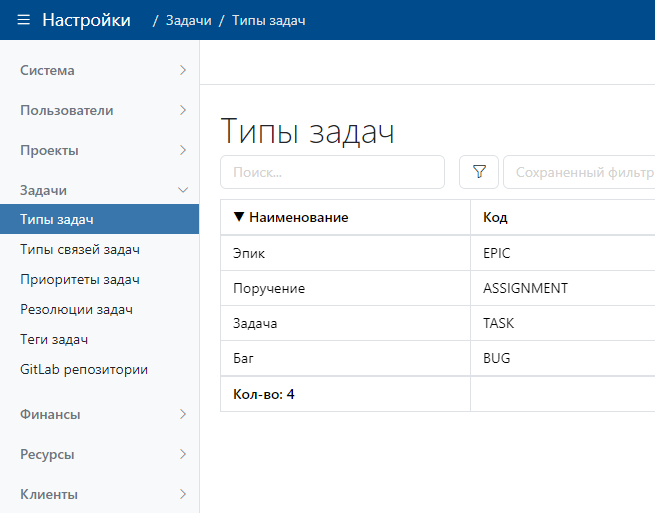Click the filter funnel icon button

coord(479,172)
